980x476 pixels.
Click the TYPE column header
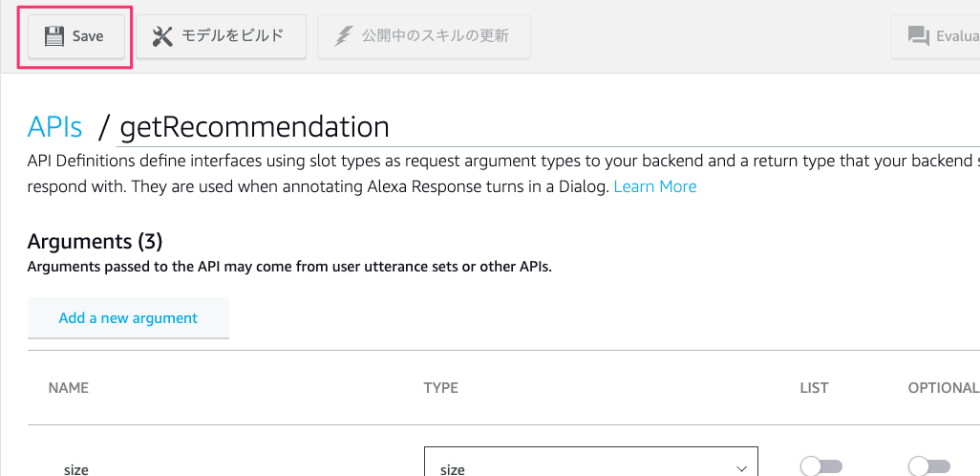click(440, 388)
